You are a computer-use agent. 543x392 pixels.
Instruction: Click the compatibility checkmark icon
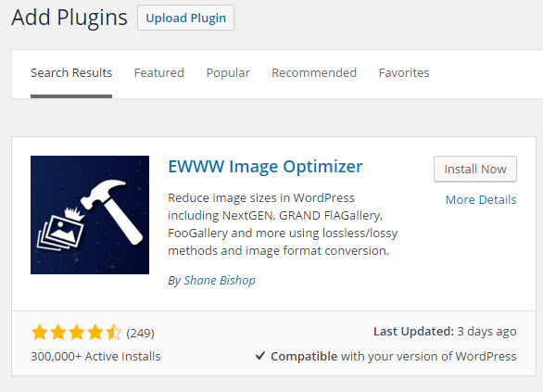[x=260, y=356]
